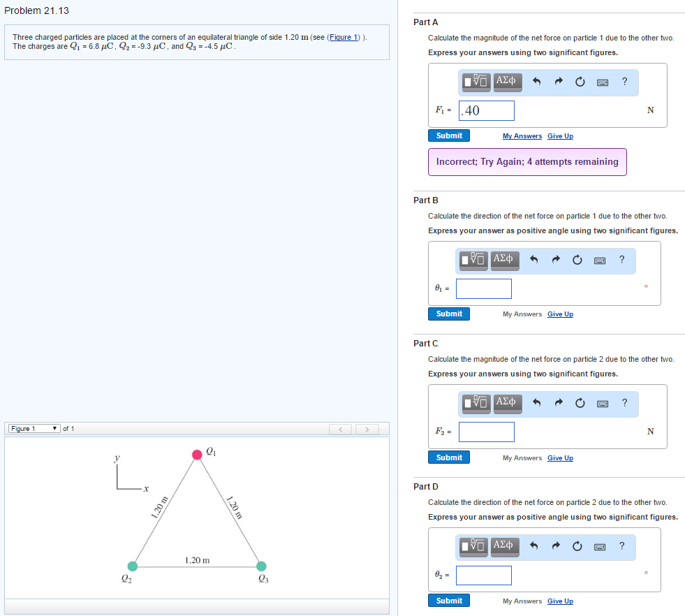This screenshot has height=616, width=685.
Task: Click the F1 field containing .40
Action: pyautogui.click(x=486, y=110)
